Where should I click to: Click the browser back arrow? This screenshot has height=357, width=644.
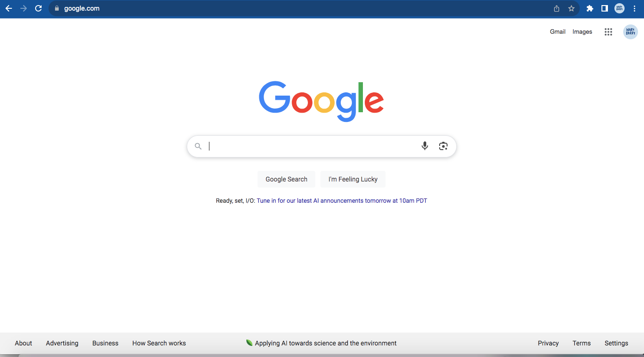coord(9,8)
